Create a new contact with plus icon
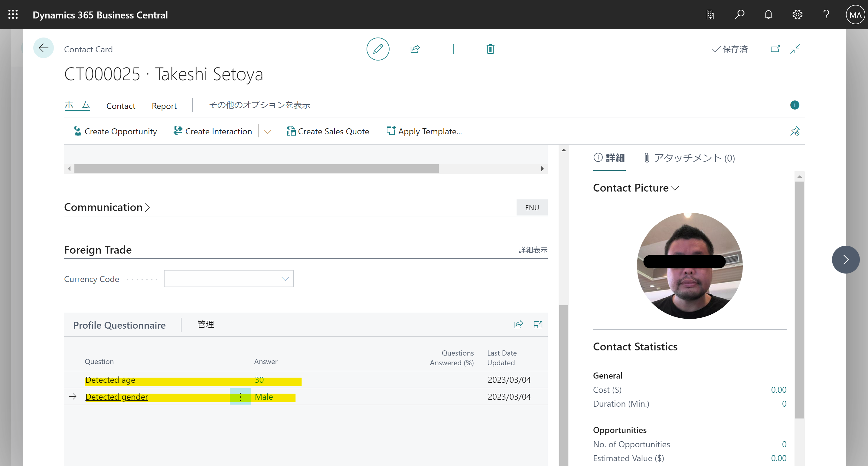 tap(453, 49)
